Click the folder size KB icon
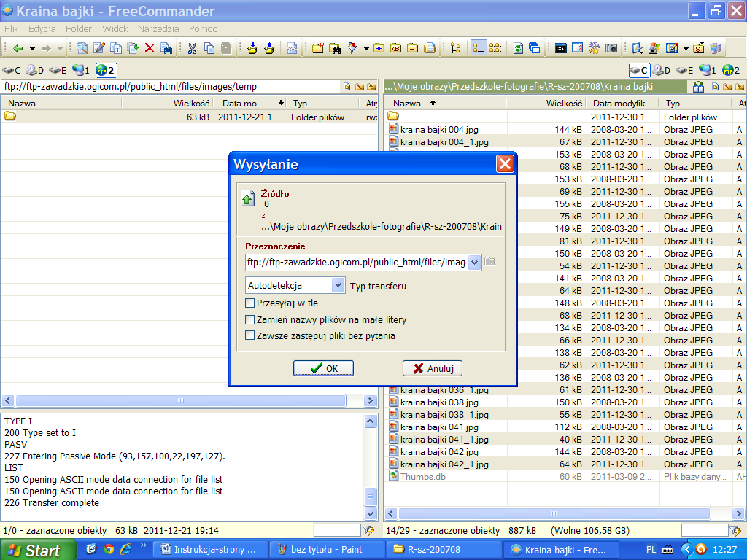Image resolution: width=747 pixels, height=560 pixels. click(x=396, y=48)
